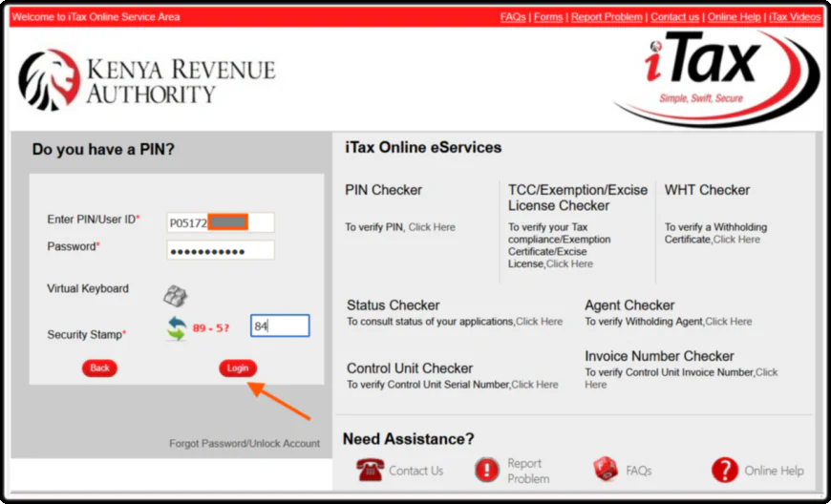This screenshot has width=831, height=504.
Task: Focus the Password field
Action: click(x=221, y=250)
